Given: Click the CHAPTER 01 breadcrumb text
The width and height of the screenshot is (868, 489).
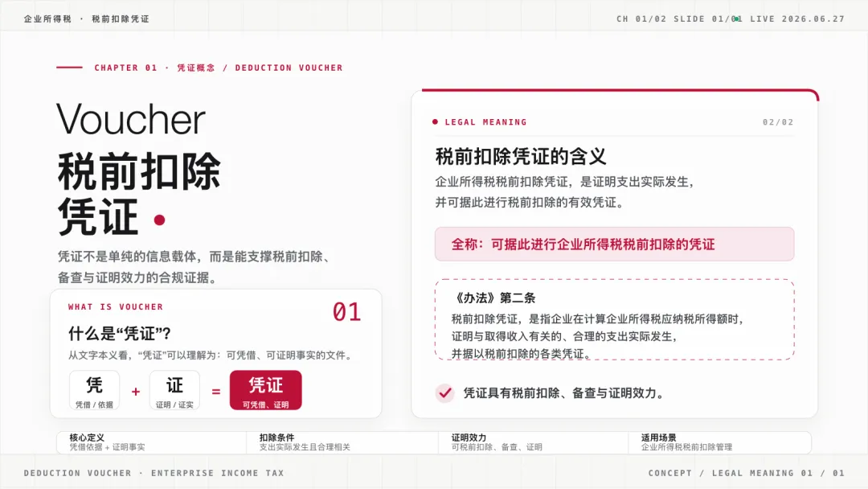Looking at the screenshot, I should 125,68.
